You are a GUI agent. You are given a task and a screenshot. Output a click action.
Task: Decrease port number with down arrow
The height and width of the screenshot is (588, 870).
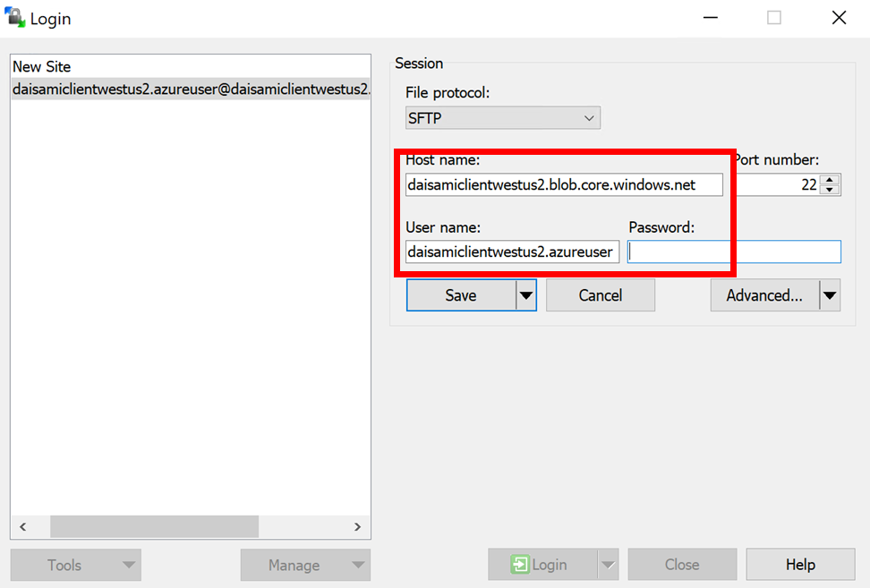pyautogui.click(x=830, y=190)
